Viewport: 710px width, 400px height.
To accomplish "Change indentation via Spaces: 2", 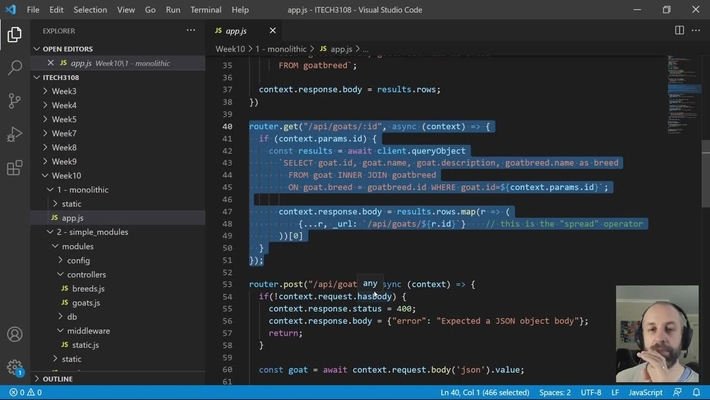I will 555,392.
